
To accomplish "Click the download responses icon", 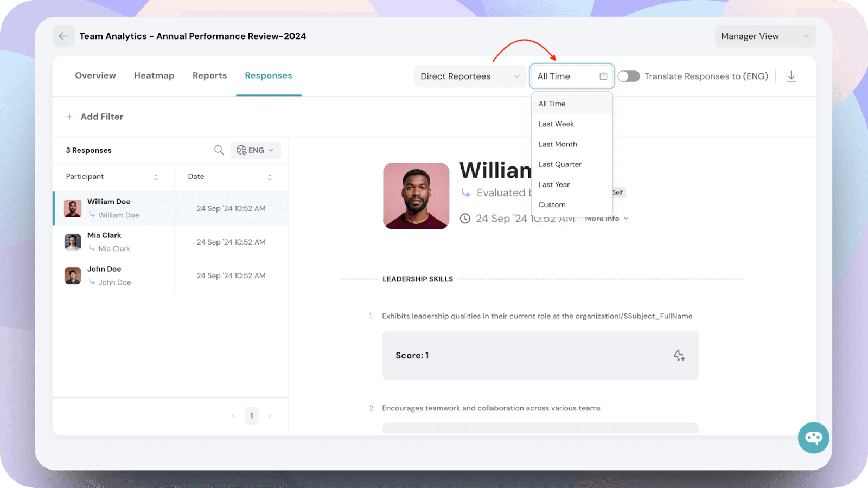I will point(791,76).
